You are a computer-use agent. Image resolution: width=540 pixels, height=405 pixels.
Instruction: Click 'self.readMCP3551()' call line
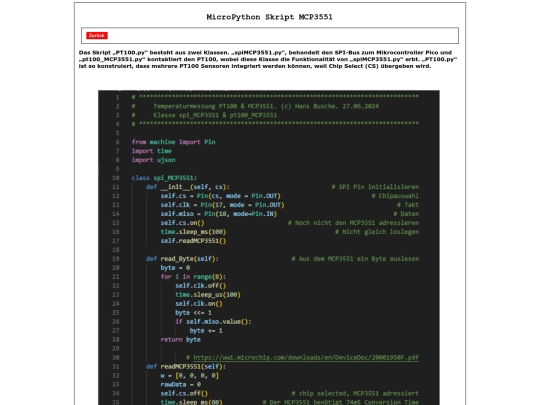click(x=193, y=240)
